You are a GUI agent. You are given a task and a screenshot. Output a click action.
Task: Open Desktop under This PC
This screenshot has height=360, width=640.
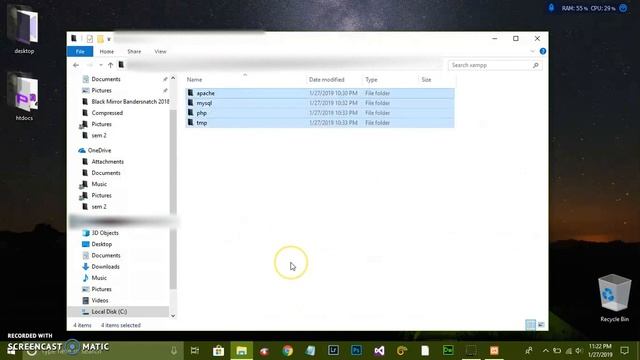point(102,244)
